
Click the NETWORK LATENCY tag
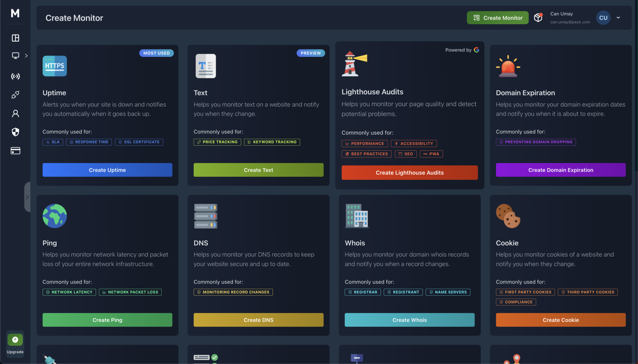(x=69, y=292)
